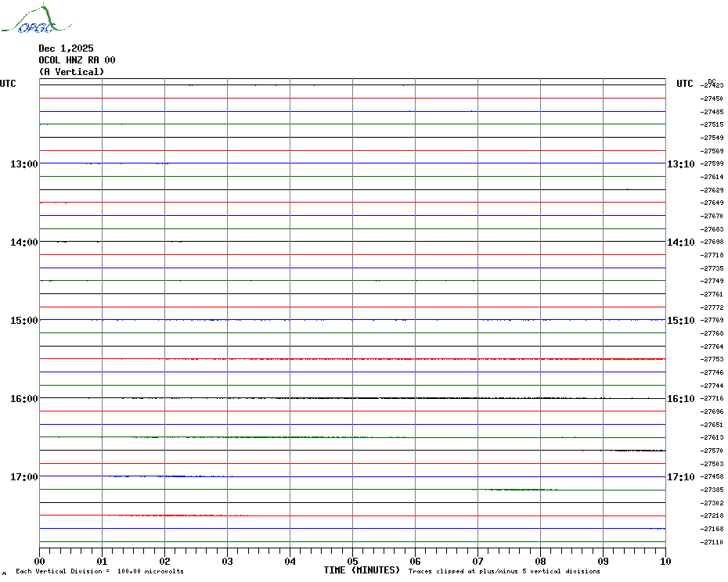Select the 15:00 hour label on the left

tap(23, 321)
